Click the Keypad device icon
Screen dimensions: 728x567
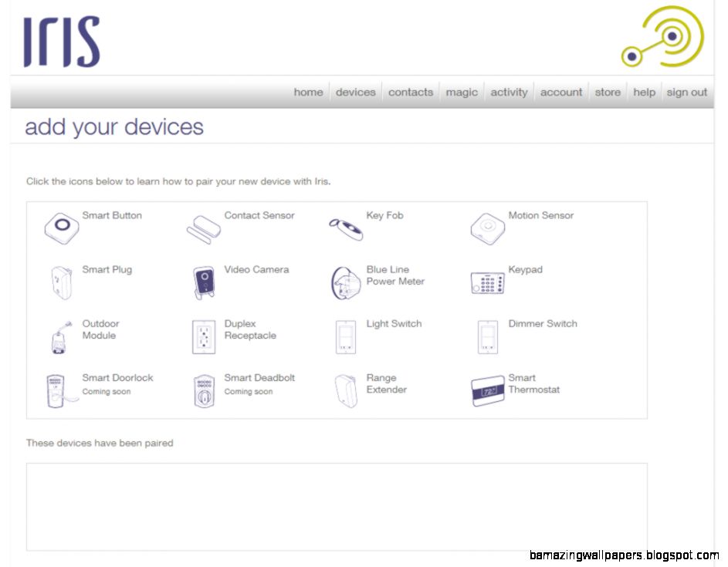point(487,283)
